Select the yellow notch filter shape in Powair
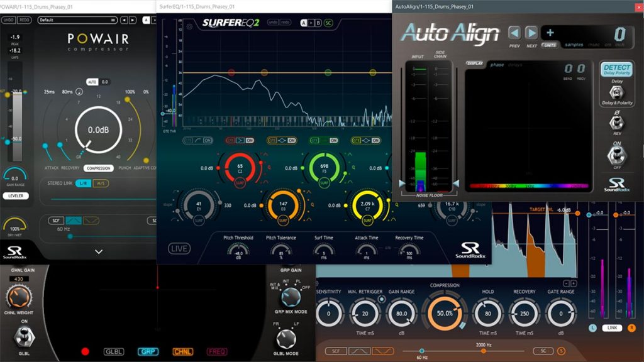This screenshot has width=644, height=362. tap(91, 221)
